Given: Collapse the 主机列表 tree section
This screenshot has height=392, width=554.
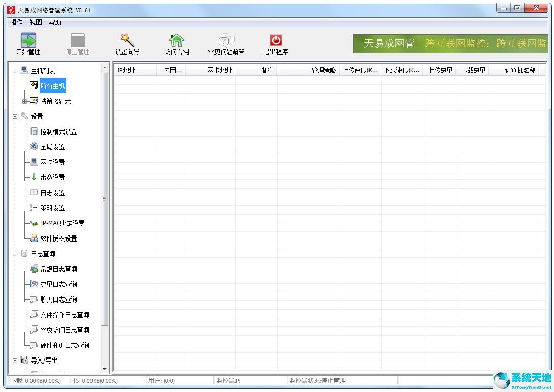Looking at the screenshot, I should 15,70.
